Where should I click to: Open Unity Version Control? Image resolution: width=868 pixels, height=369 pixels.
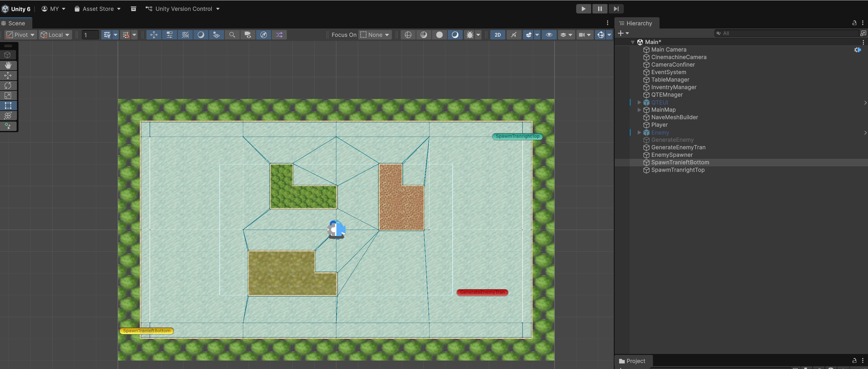pos(183,9)
